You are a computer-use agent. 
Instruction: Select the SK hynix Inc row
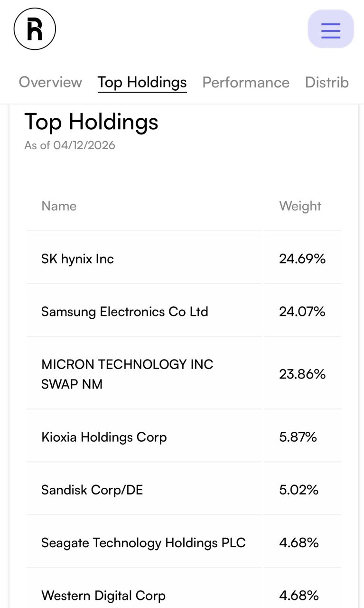click(x=78, y=259)
